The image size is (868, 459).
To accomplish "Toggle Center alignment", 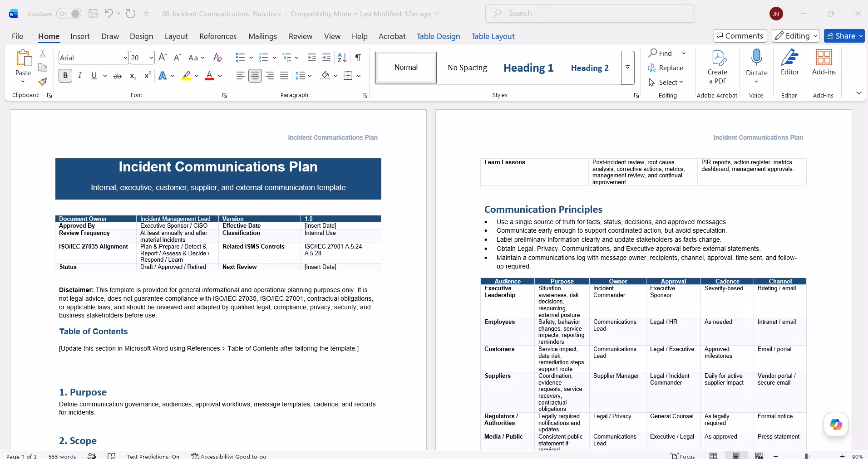I will coord(255,76).
